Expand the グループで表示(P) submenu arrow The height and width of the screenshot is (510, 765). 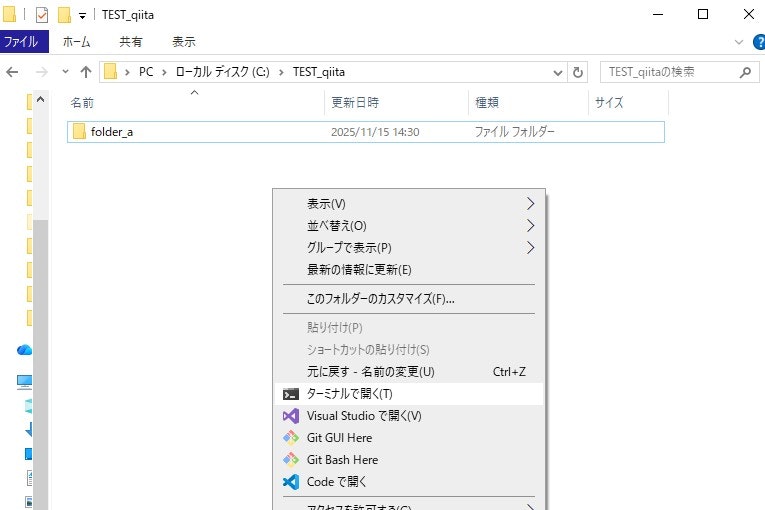531,247
